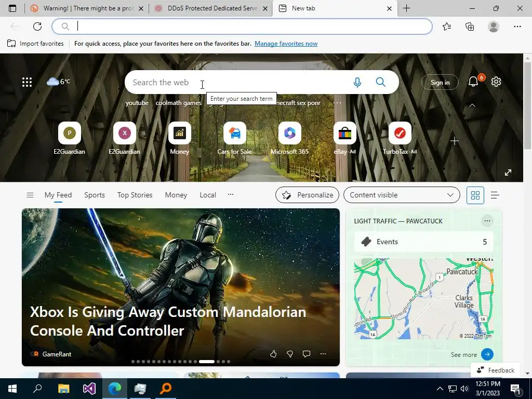
Task: Open Visual Studio from the taskbar
Action: coord(89,389)
